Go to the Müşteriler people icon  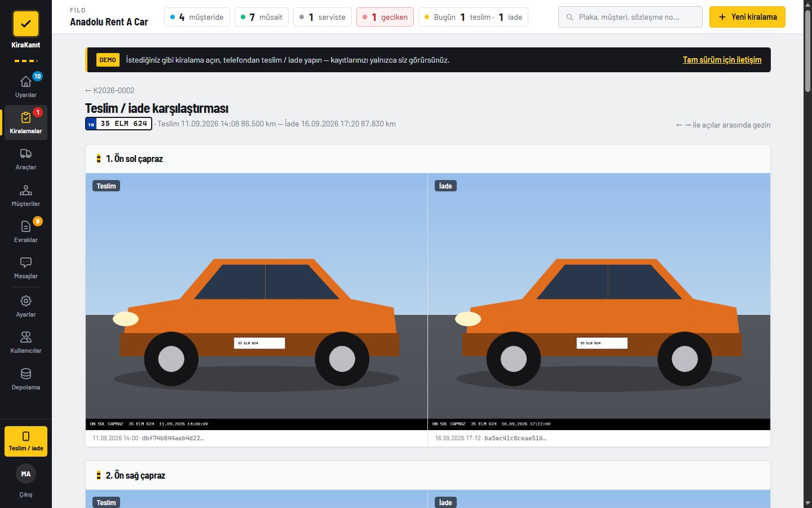point(26,190)
